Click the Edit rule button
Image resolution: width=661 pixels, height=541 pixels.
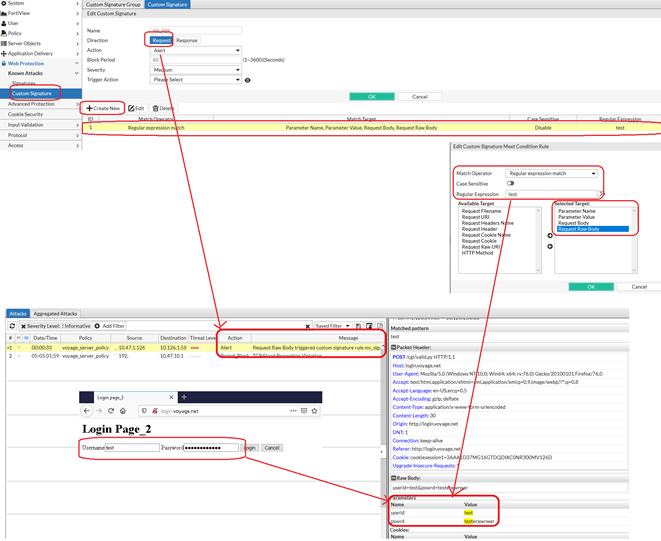(137, 108)
